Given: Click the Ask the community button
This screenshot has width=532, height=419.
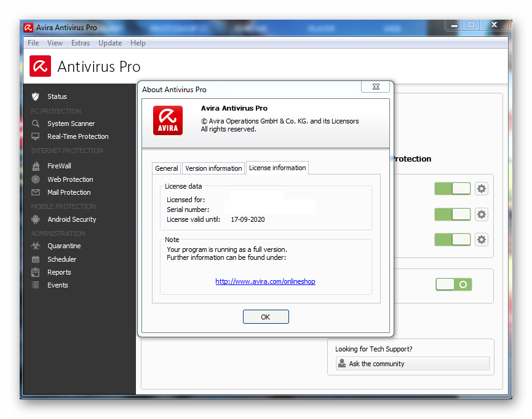Looking at the screenshot, I should click(413, 364).
